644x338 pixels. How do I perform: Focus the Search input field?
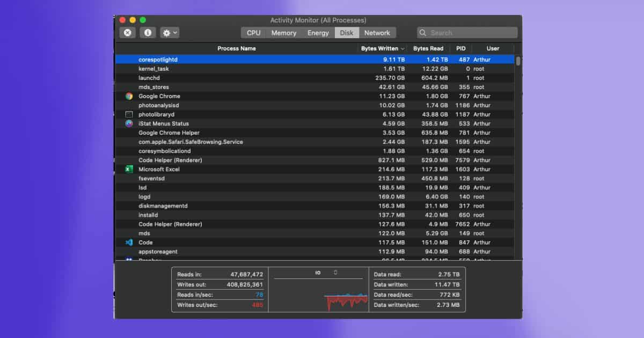coord(472,33)
